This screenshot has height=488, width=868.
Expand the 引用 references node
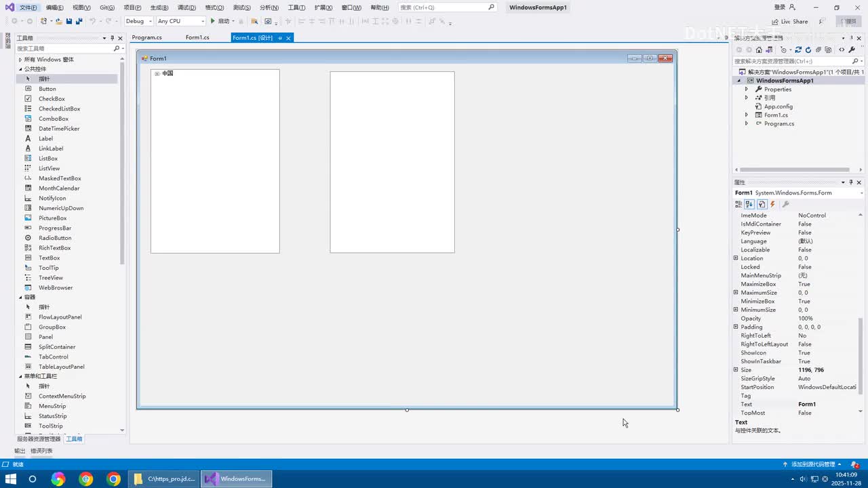(x=747, y=98)
